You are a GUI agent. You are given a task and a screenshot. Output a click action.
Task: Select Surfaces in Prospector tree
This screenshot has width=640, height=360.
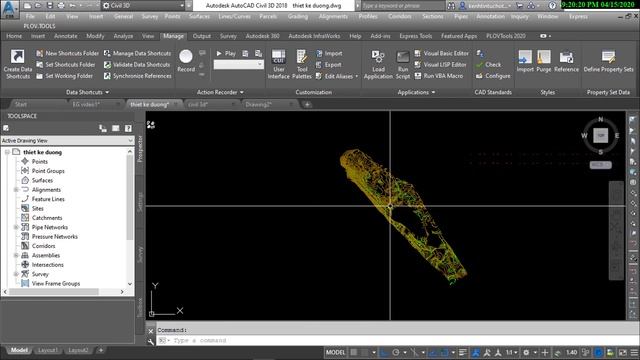pos(42,180)
